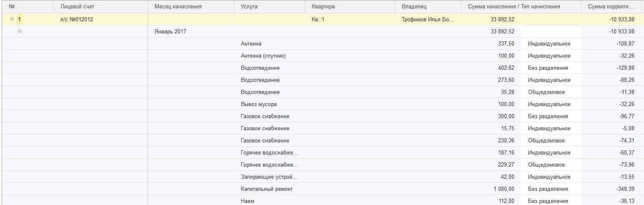Collapse row 1 account group
The width and height of the screenshot is (644, 205).
12,19
